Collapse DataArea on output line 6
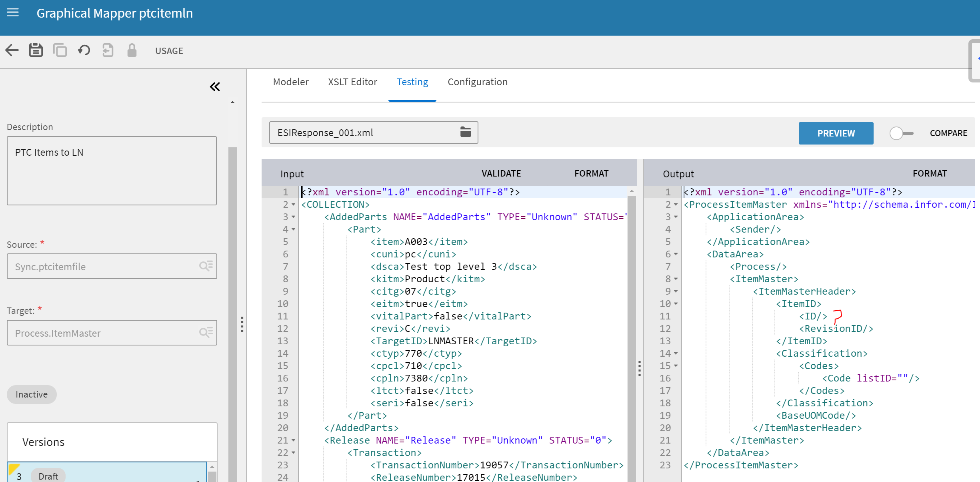The width and height of the screenshot is (980, 482). pos(676,255)
